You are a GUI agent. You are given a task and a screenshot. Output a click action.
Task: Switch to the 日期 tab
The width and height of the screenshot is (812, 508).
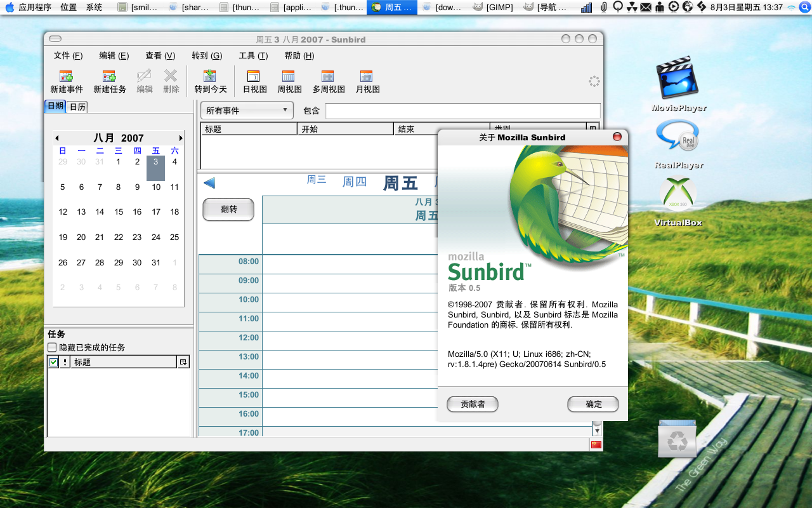click(x=55, y=106)
